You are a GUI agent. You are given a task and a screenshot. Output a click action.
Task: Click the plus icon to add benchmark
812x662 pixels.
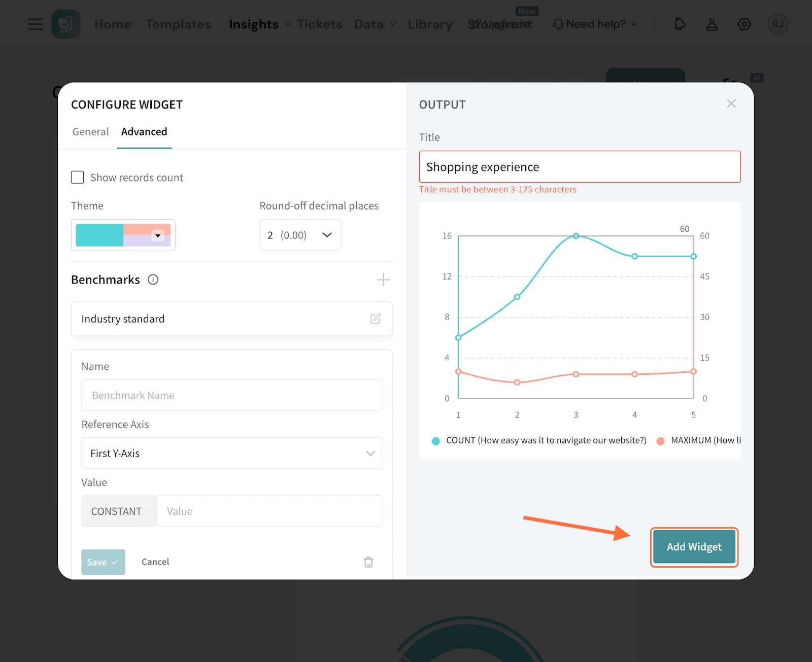383,280
